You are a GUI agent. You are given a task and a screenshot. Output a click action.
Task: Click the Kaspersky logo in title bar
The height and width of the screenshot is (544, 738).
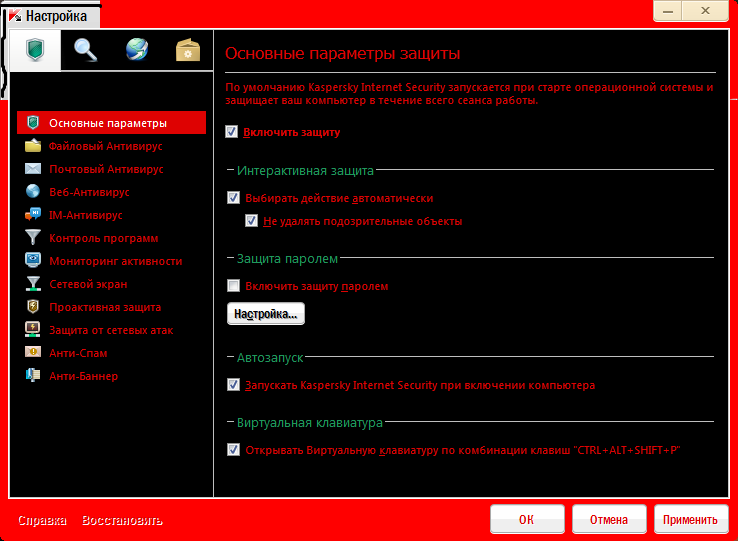click(15, 16)
